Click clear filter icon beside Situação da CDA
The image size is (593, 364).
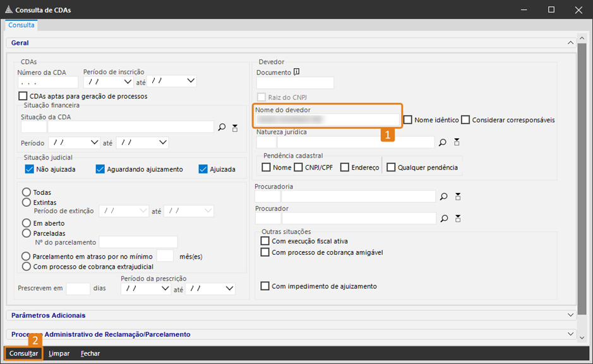coord(235,127)
